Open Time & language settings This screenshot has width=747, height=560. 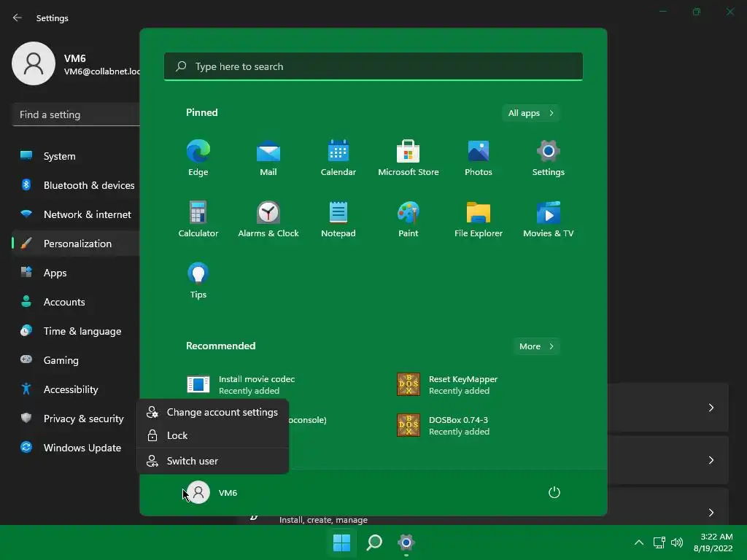coord(76,331)
